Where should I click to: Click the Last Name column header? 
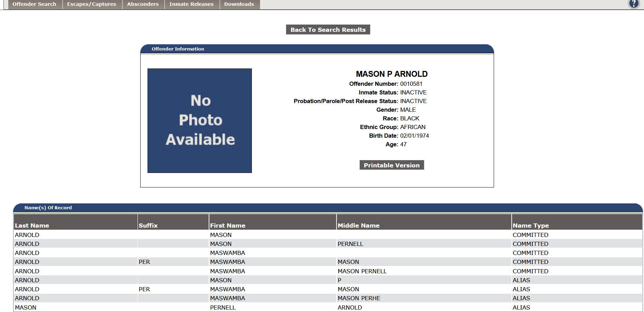pos(32,226)
